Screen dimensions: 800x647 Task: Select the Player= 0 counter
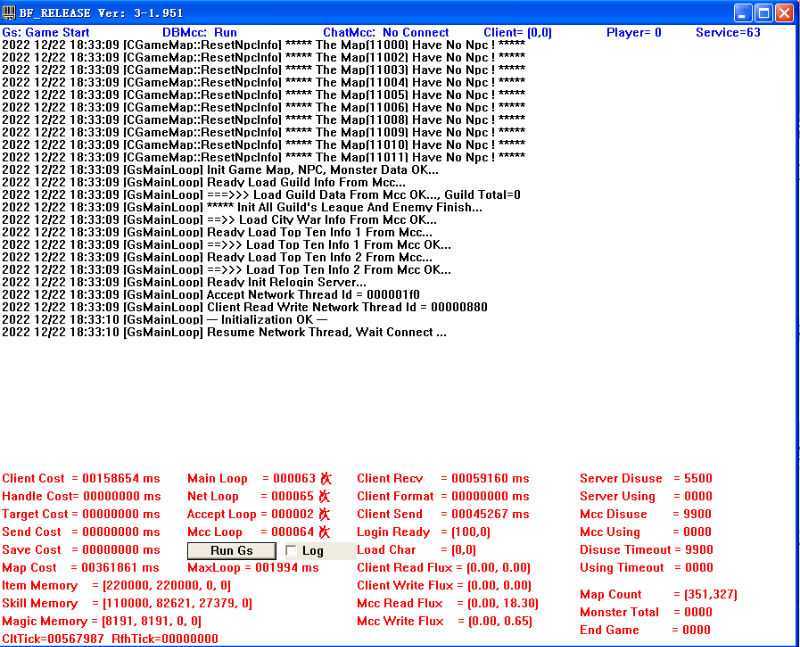point(633,33)
